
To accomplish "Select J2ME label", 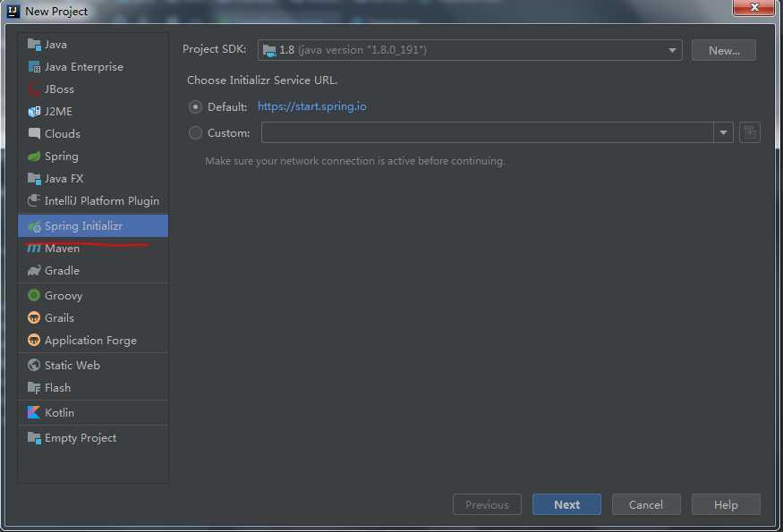I will tap(58, 111).
